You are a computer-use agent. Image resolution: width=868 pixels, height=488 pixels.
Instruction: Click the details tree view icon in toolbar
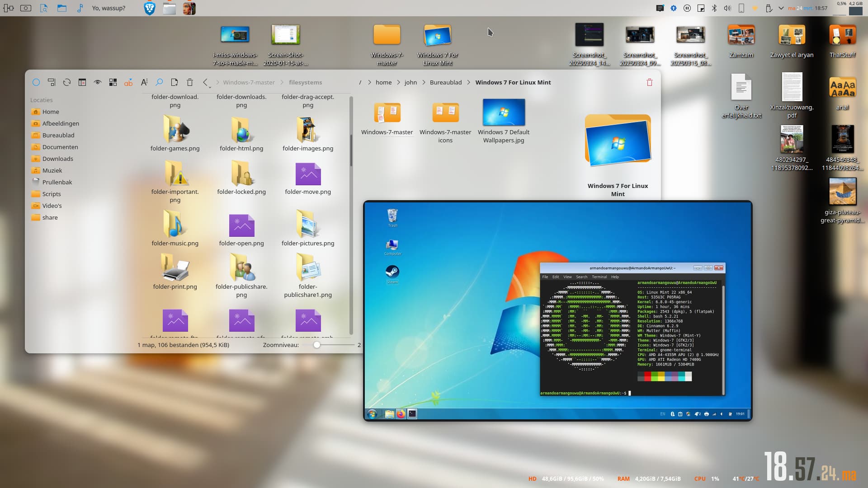point(52,82)
